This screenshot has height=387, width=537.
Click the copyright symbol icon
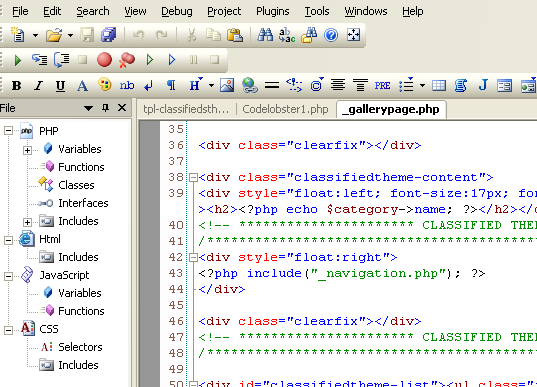click(316, 85)
